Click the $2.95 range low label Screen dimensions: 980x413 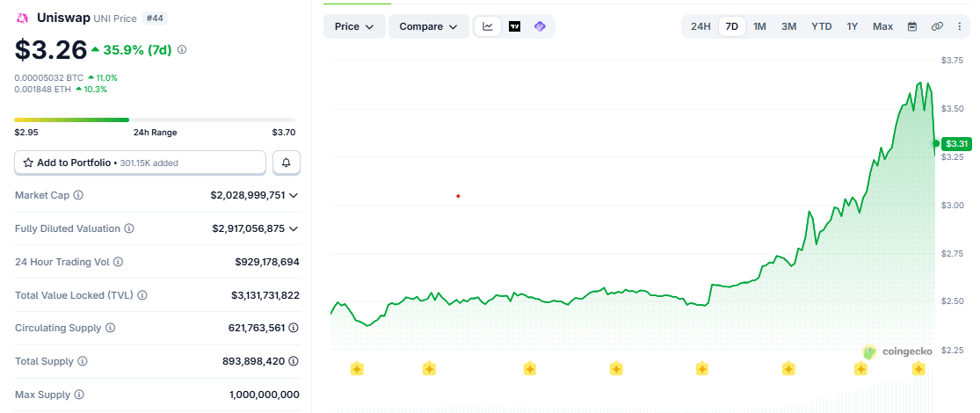click(x=26, y=133)
